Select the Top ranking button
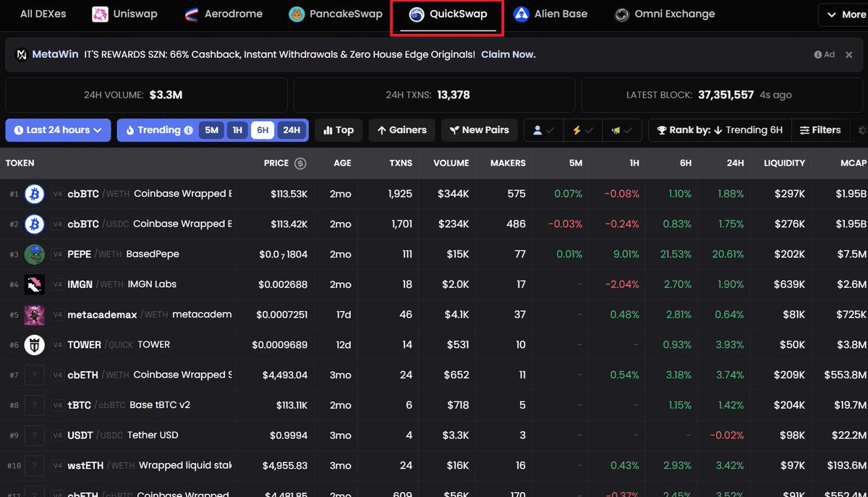 (338, 129)
